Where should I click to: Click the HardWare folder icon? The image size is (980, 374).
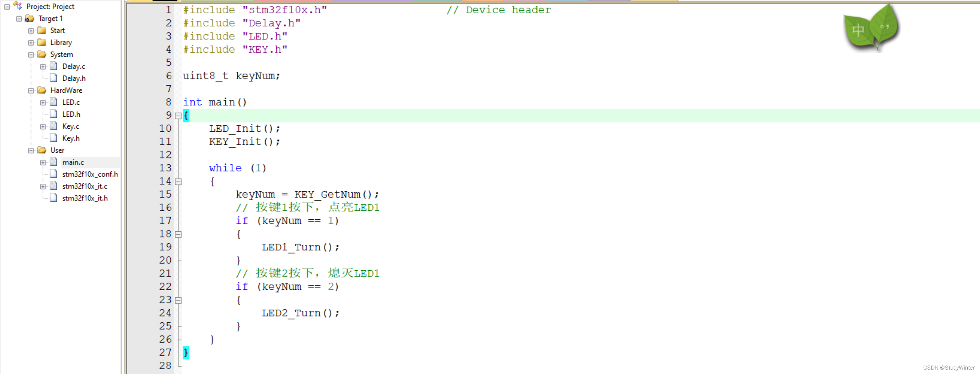[42, 90]
